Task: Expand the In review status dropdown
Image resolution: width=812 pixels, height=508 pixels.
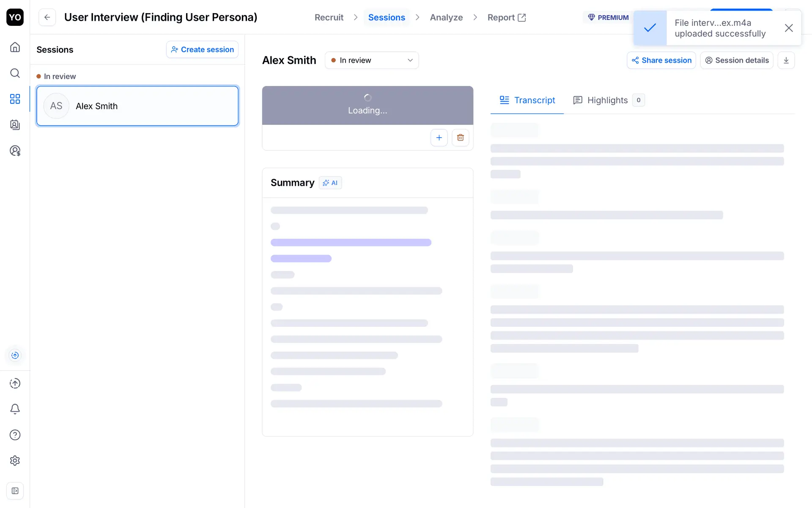Action: click(x=371, y=60)
